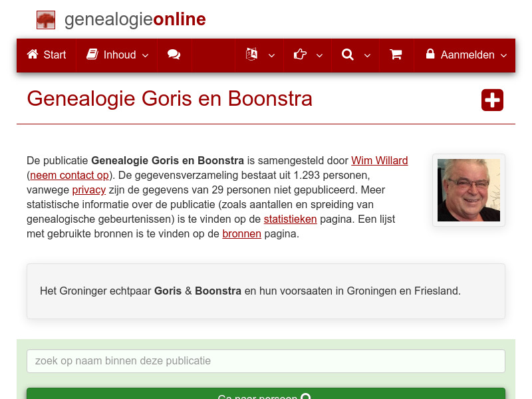This screenshot has height=399, width=532.
Task: Click the thumbs-up recommendation icon
Action: pos(300,55)
